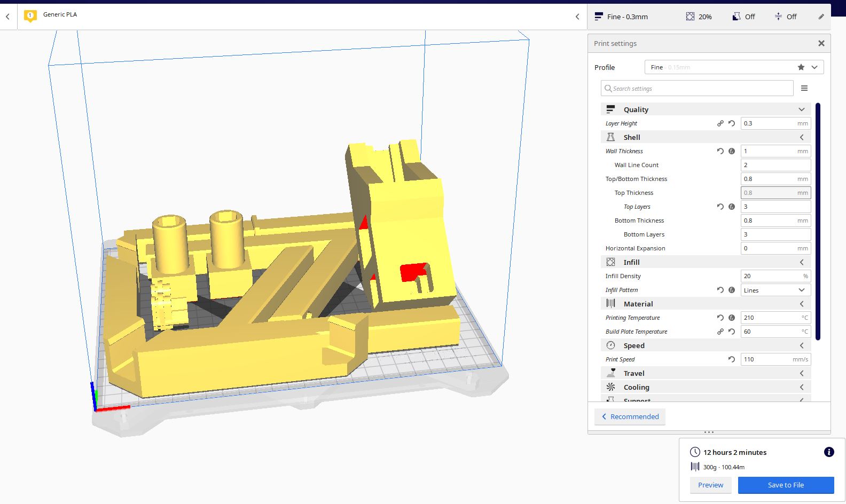Expand the Travel category

click(x=706, y=373)
